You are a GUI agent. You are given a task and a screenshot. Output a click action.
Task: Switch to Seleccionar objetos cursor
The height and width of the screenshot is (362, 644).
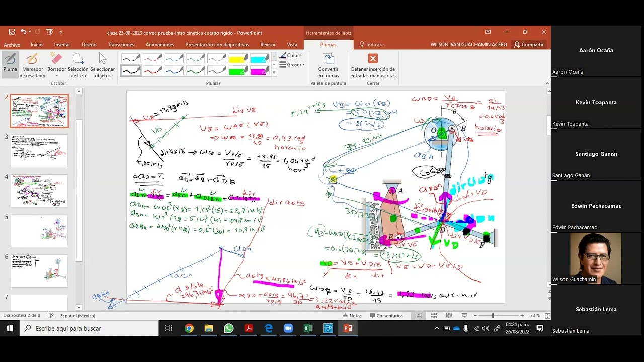(103, 65)
